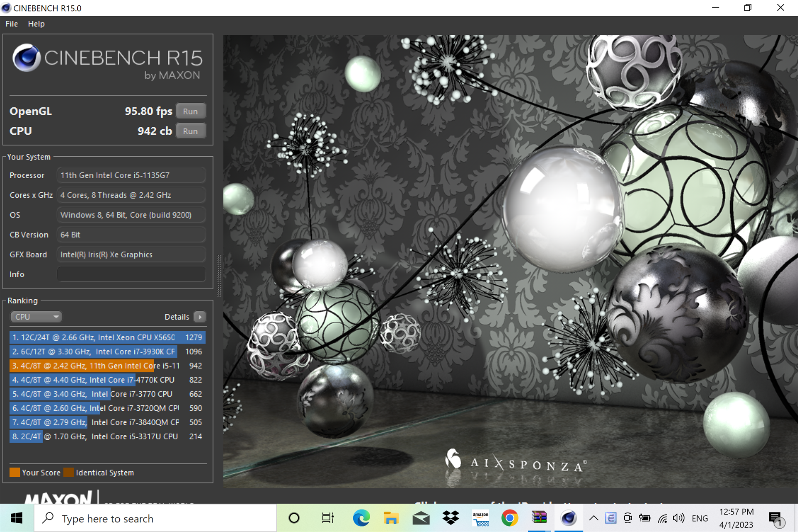Open File Explorer from taskbar

tap(391, 518)
